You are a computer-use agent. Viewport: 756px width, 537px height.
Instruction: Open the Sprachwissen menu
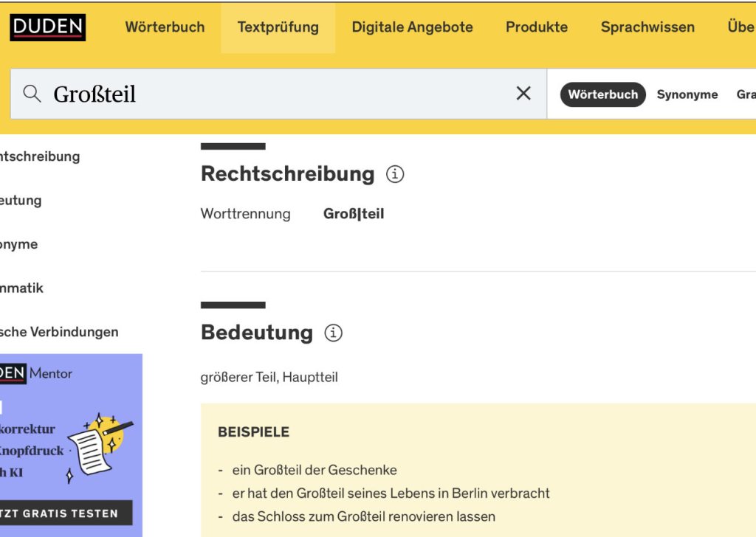[x=647, y=27]
